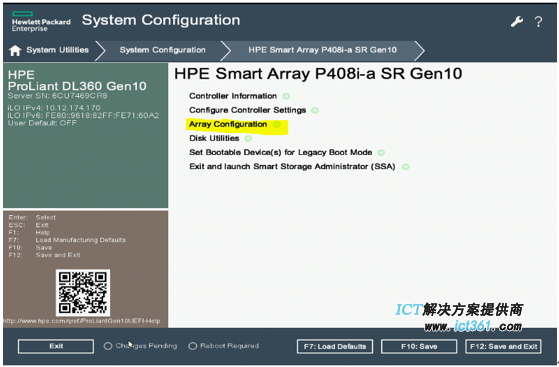Click the Enter Select key hint

[x=32, y=217]
